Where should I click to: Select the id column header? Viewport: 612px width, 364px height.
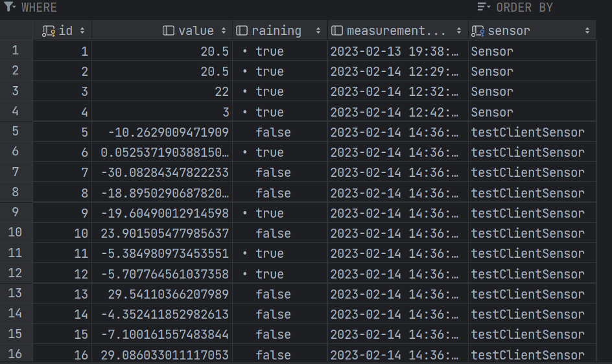tap(62, 30)
